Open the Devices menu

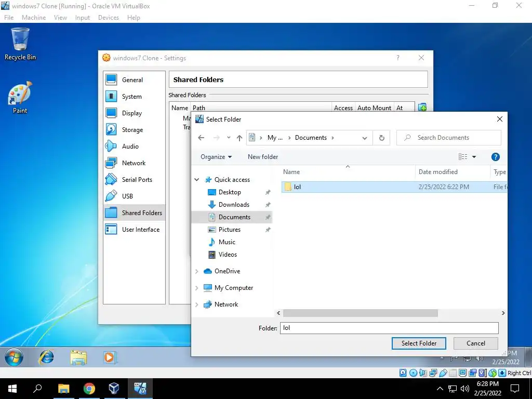109,18
